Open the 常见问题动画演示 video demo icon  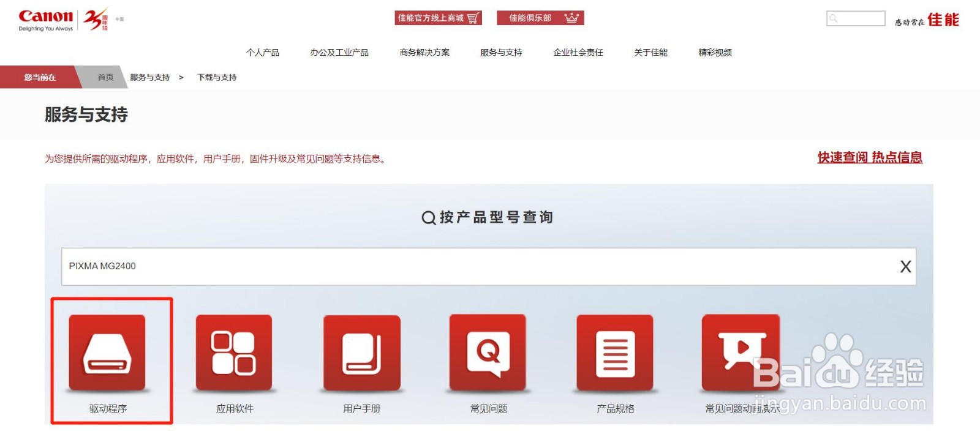point(741,353)
